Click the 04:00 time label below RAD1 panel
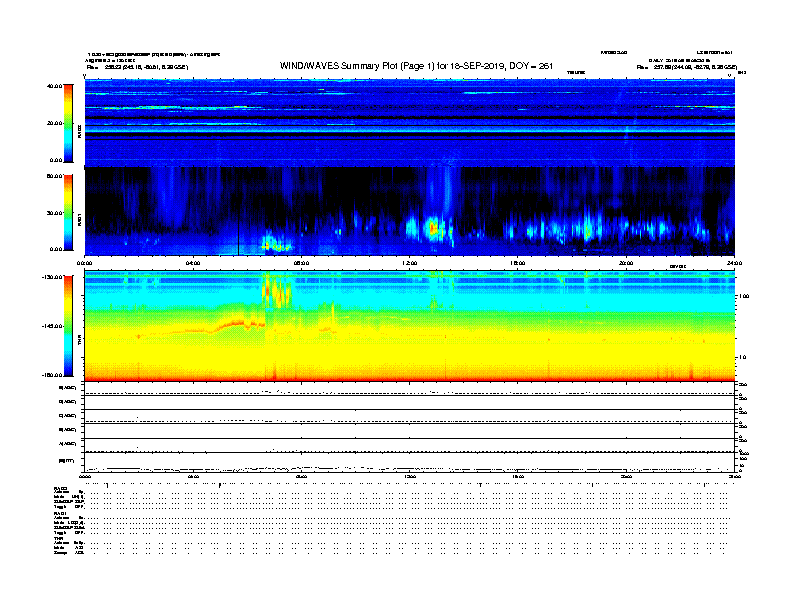This screenshot has height=612, width=792. click(x=193, y=263)
